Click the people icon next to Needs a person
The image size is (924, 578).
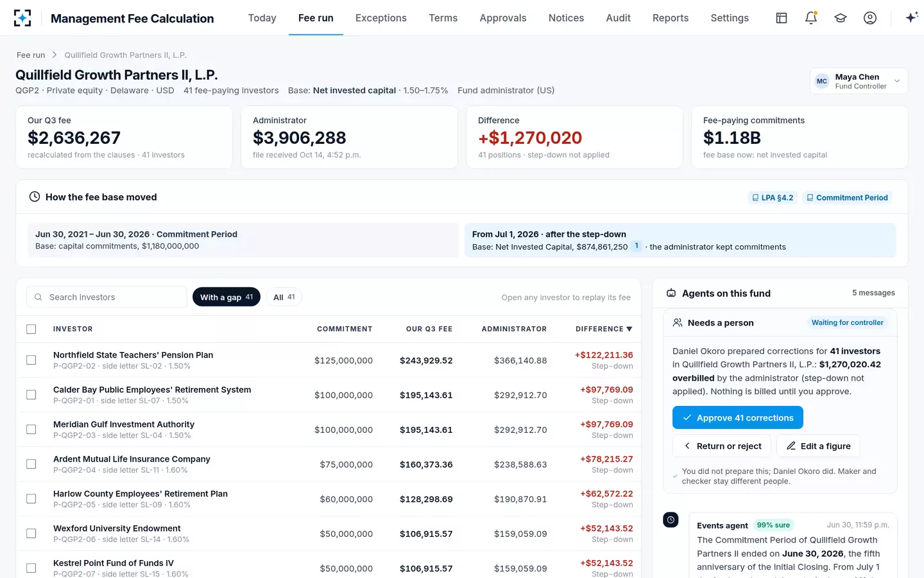678,323
